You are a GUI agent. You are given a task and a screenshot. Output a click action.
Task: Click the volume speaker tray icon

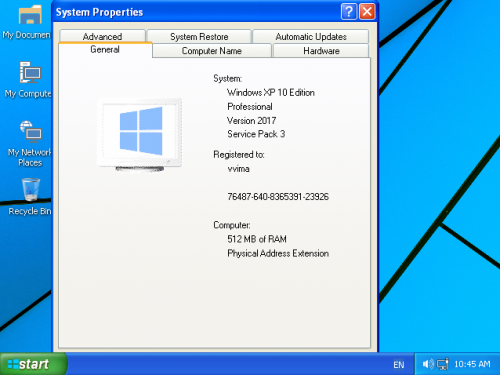(428, 364)
